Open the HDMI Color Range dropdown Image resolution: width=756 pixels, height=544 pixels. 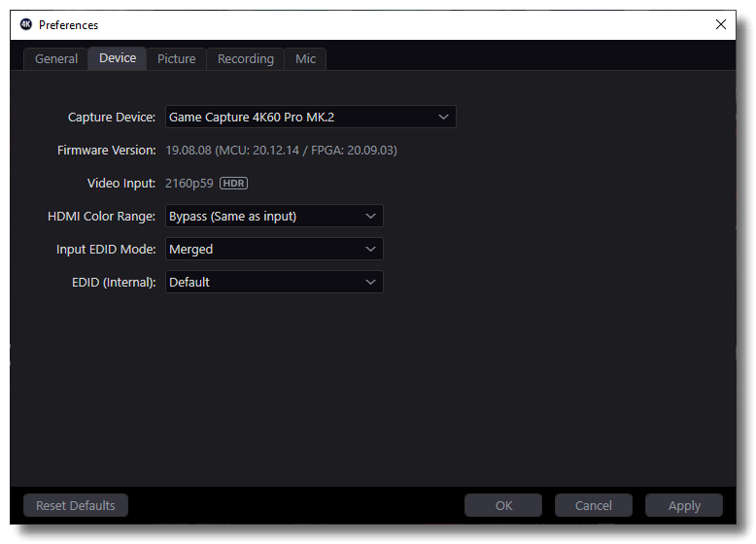[x=274, y=216]
